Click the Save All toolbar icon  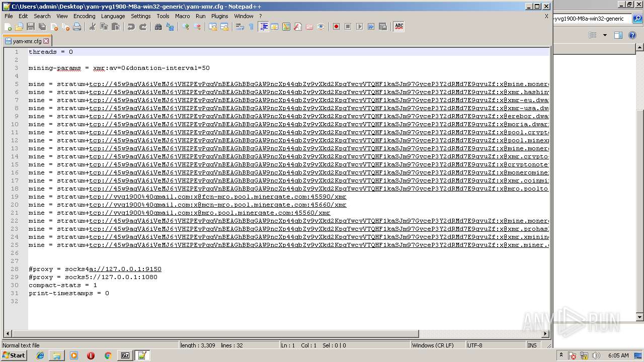click(42, 27)
